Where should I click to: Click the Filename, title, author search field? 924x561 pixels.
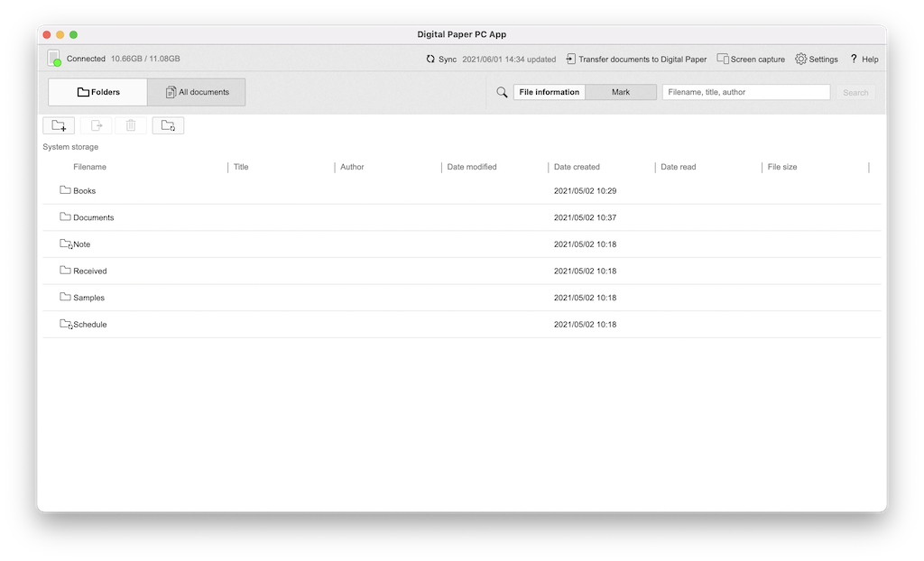(745, 92)
